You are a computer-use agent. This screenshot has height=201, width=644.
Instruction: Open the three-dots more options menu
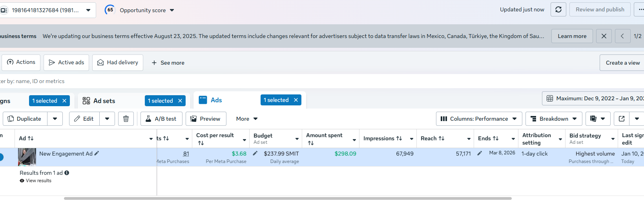click(640, 9)
